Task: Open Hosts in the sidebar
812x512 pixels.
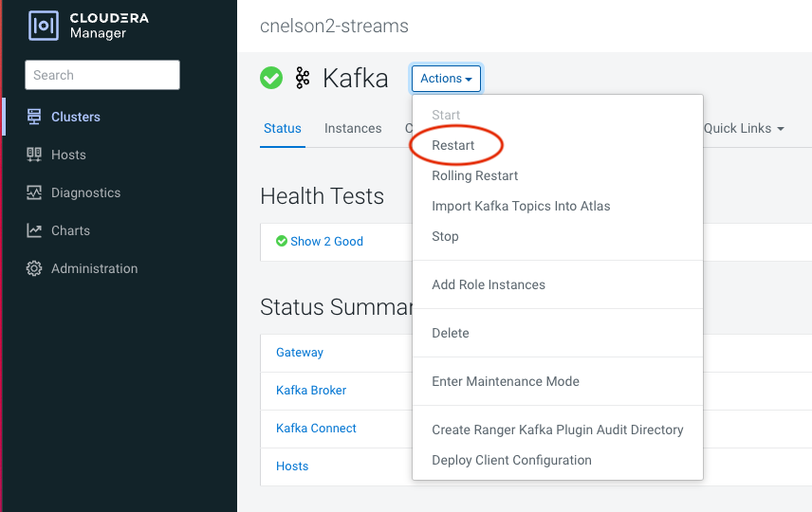Action: coord(68,155)
